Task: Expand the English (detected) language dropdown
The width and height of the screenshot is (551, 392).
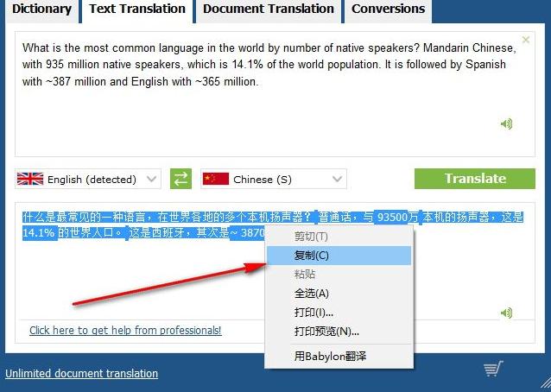Action: pos(151,180)
